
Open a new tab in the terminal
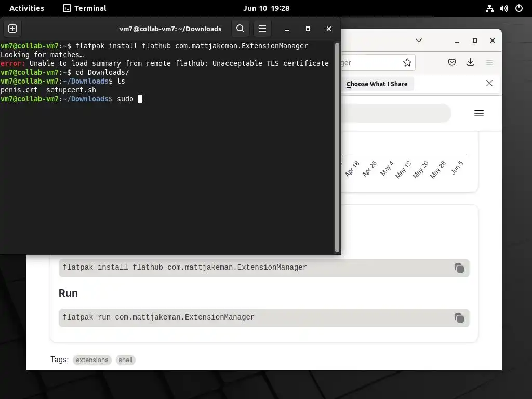12,29
